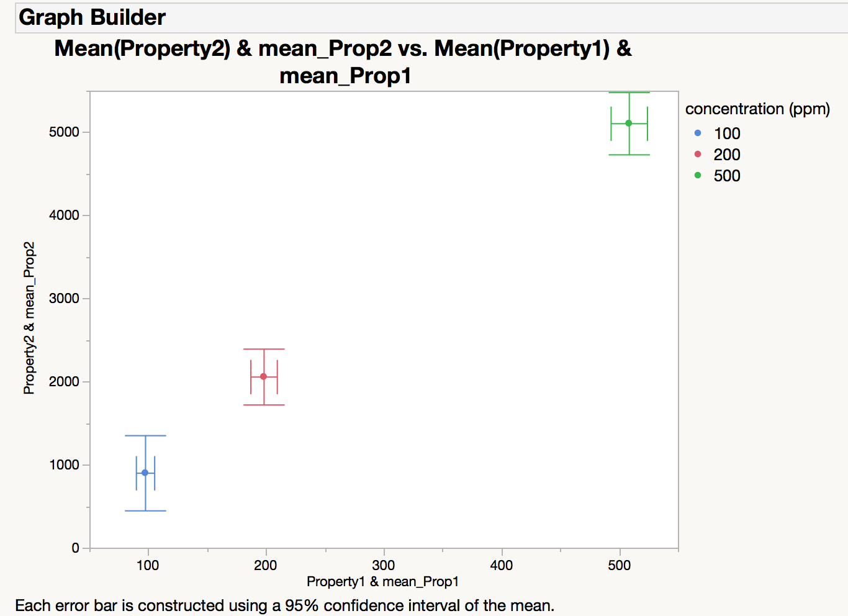848x616 pixels.
Task: Open the concentration (ppm) legend title
Action: pyautogui.click(x=757, y=109)
